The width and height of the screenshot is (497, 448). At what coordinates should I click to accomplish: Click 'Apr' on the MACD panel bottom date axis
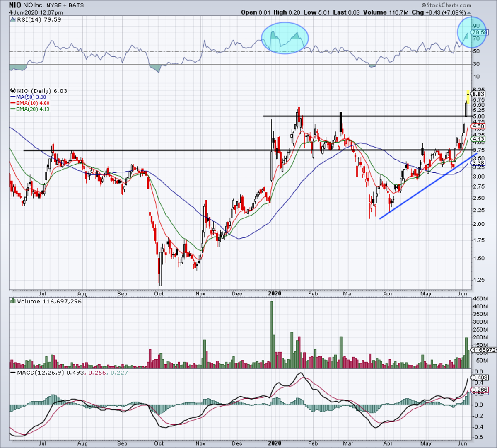pyautogui.click(x=388, y=443)
